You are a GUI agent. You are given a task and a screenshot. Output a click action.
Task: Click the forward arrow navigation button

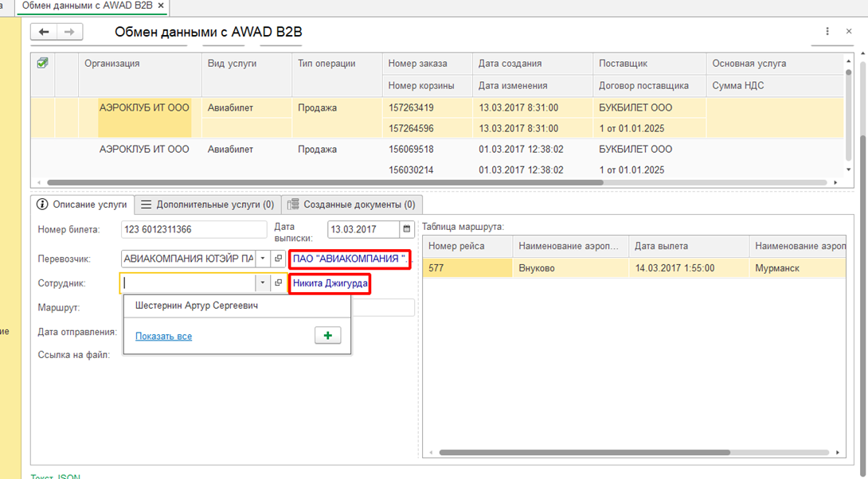point(69,32)
